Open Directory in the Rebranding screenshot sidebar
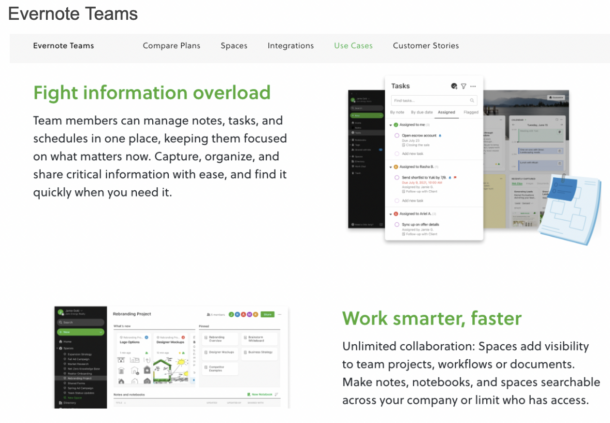 pyautogui.click(x=68, y=403)
